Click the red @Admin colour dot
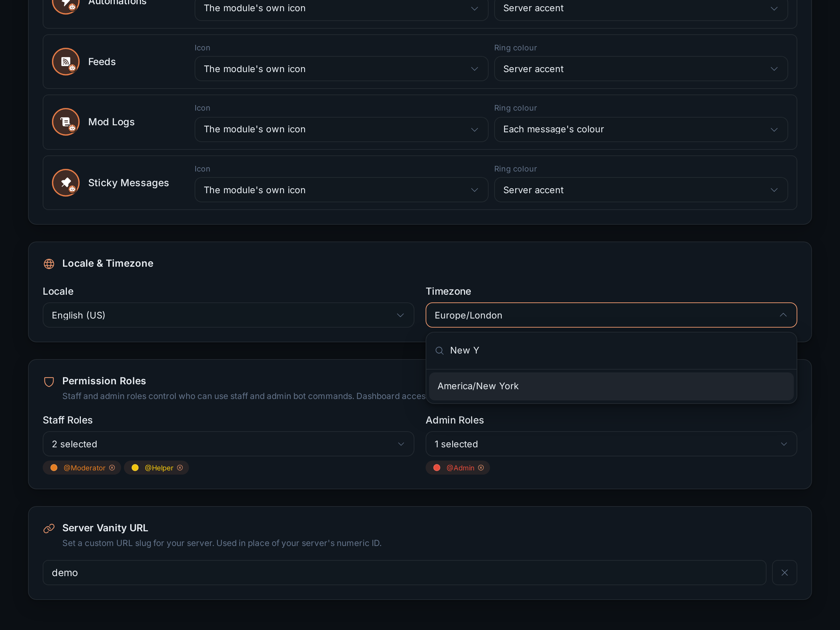The image size is (840, 630). point(437,468)
